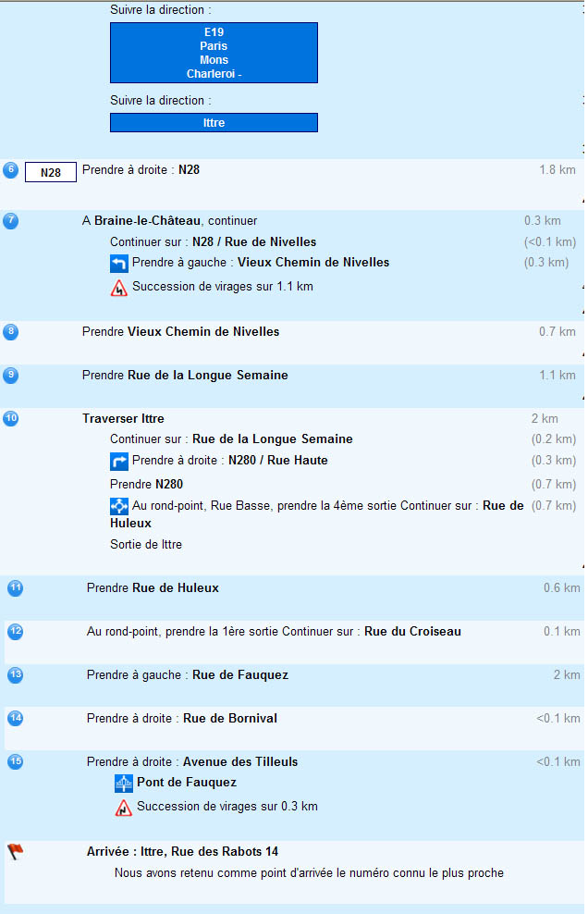The width and height of the screenshot is (588, 914).
Task: Click turn-left arrow icon for Vieux Chemin de Nivelles
Action: [x=119, y=264]
